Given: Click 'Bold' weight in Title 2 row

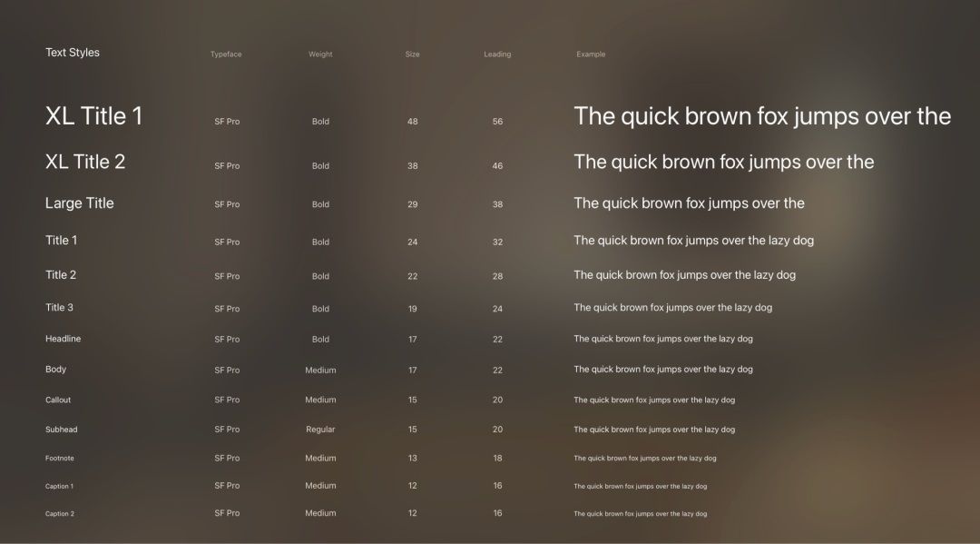Looking at the screenshot, I should click(x=320, y=276).
